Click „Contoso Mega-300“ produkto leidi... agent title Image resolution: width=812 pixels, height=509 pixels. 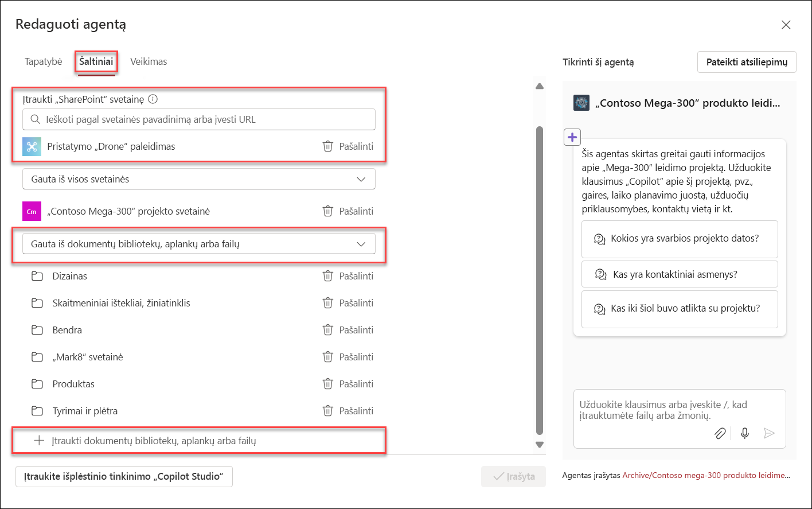tap(688, 103)
